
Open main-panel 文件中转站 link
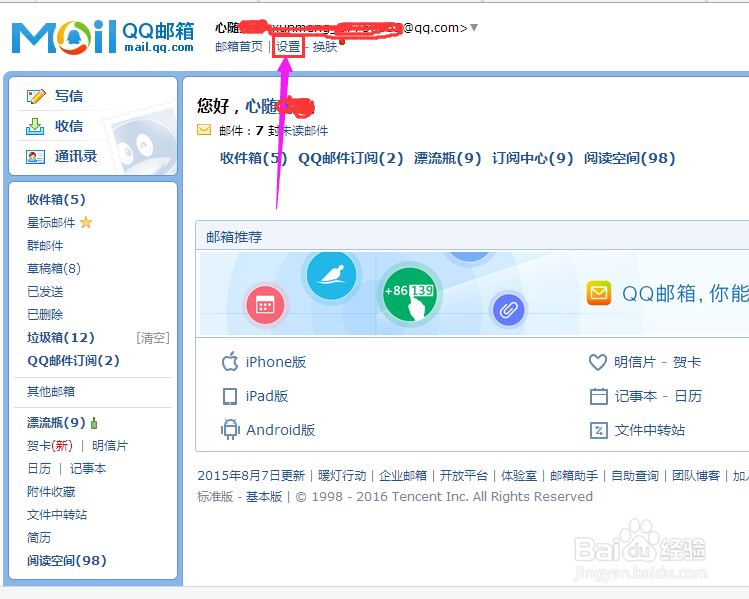tap(650, 430)
